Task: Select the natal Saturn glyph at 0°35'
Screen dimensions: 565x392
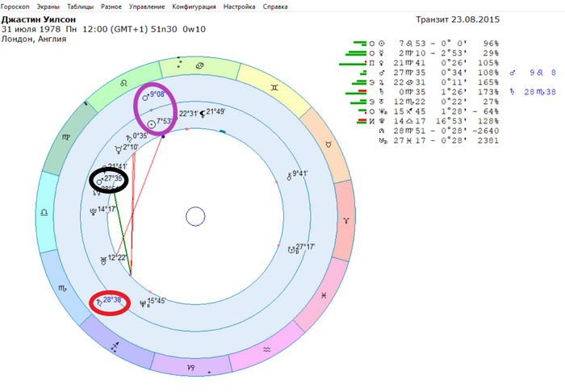Action: click(x=129, y=138)
